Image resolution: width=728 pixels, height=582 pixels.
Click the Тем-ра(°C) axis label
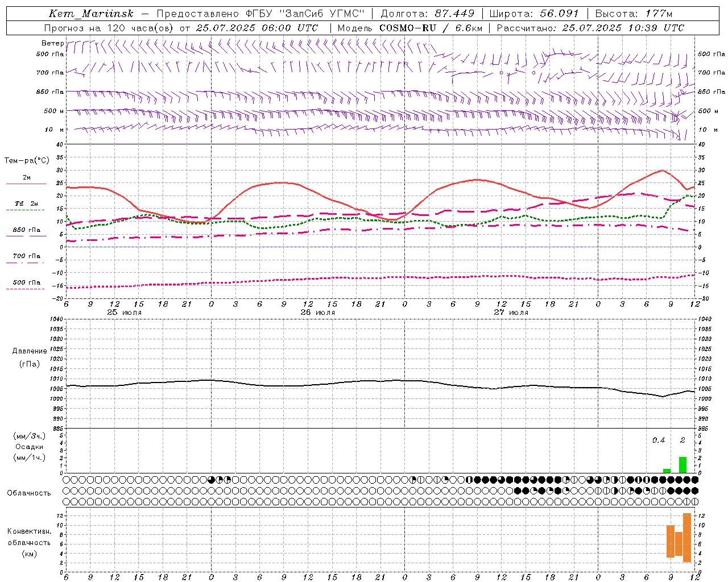27,161
